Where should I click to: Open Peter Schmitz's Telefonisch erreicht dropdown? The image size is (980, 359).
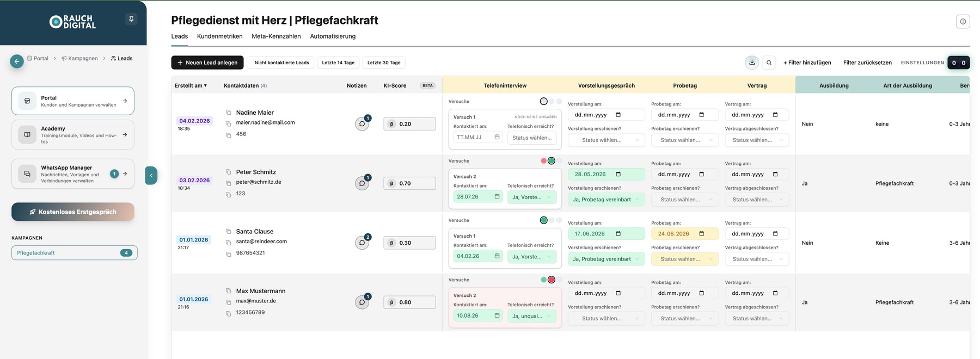pyautogui.click(x=532, y=197)
